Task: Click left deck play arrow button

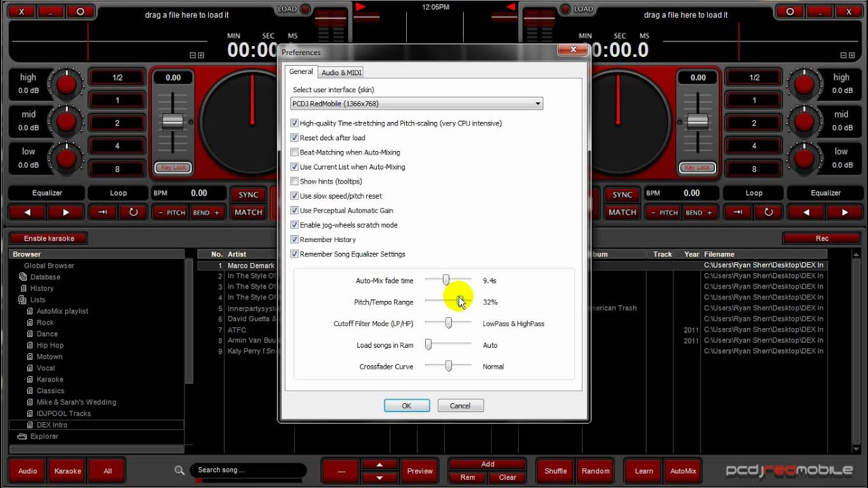Action: point(66,212)
